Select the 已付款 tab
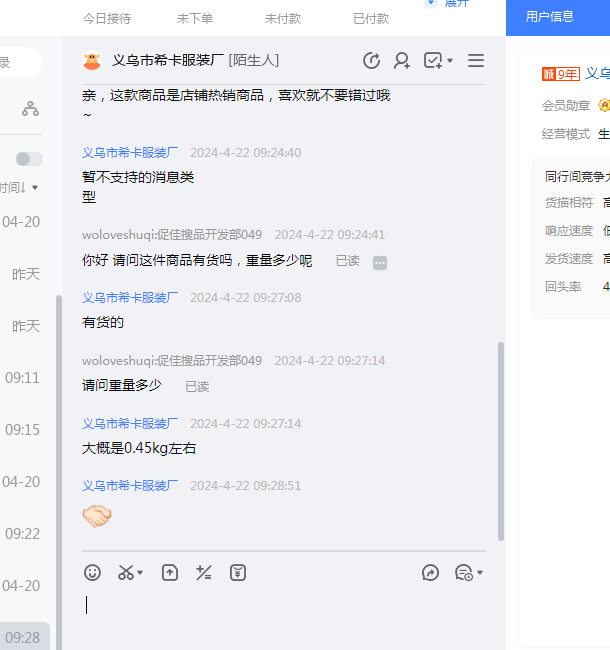The height and width of the screenshot is (650, 610). click(x=371, y=19)
